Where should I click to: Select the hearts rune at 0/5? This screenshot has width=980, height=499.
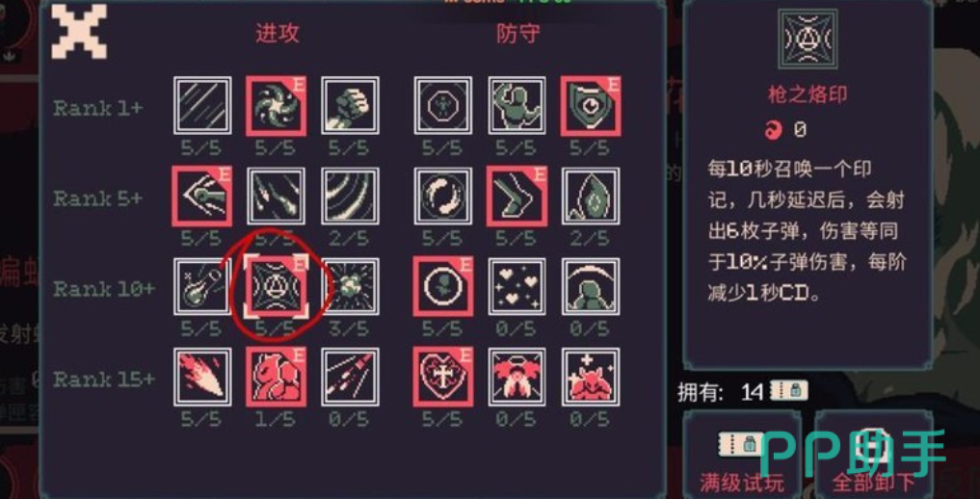click(516, 287)
